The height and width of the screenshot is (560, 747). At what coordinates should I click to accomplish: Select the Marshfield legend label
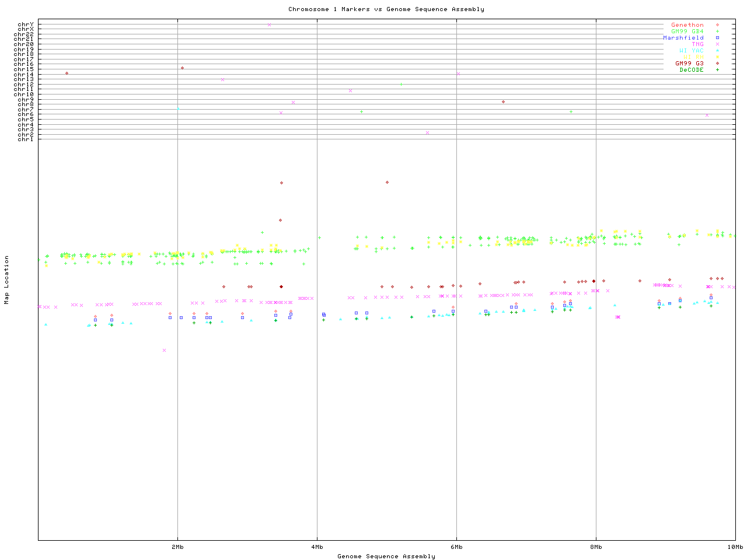pos(683,38)
